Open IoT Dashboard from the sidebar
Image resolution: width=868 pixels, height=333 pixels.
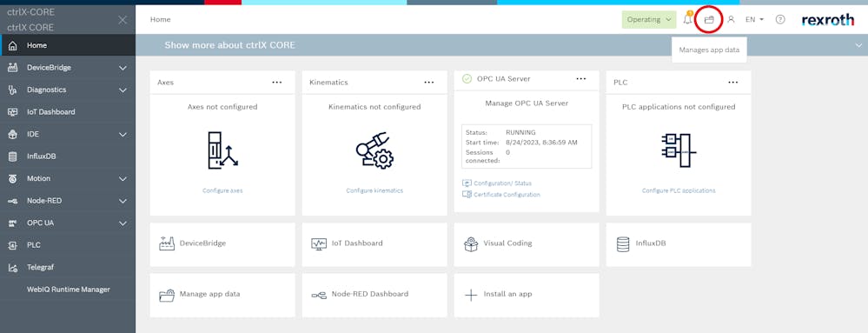point(68,112)
